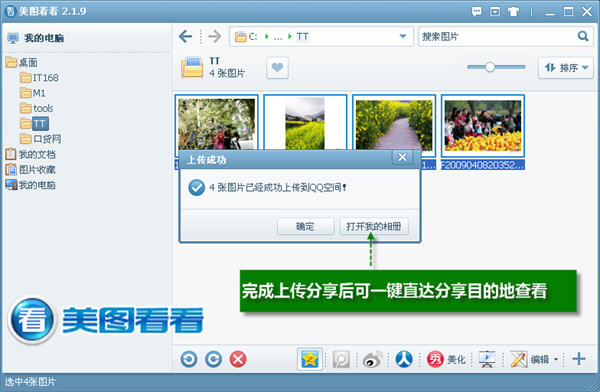The height and width of the screenshot is (392, 600).
Task: Rotate image clockwise with right rotate icon
Action: click(214, 359)
